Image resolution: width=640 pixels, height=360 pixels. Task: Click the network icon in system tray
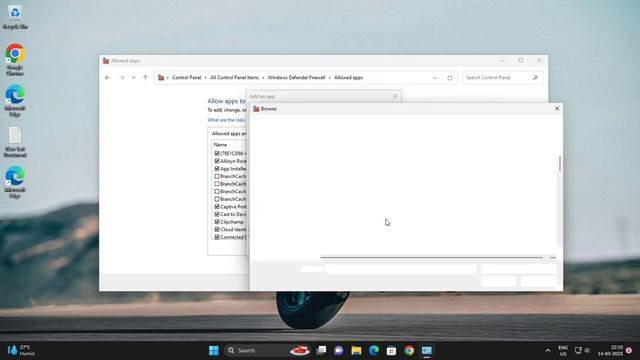[578, 350]
